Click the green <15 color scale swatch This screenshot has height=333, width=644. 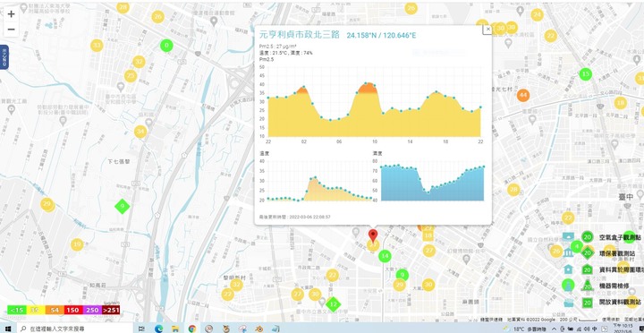(17, 310)
